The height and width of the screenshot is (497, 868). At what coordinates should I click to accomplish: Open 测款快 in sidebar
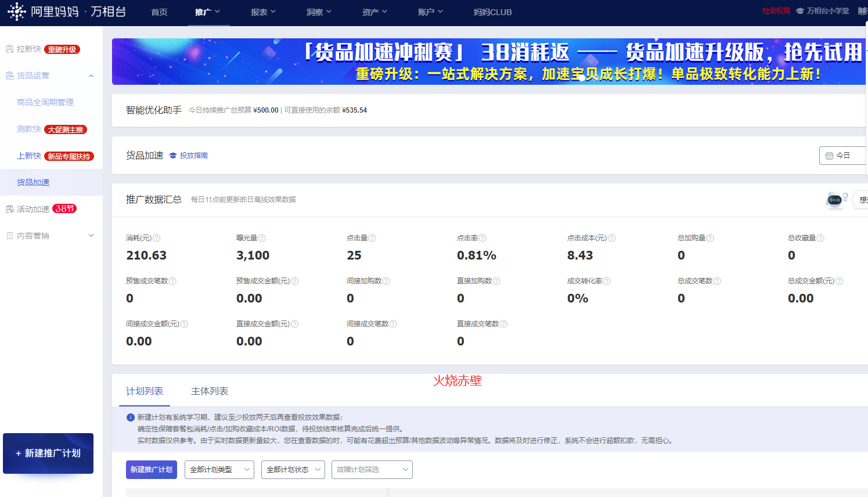click(x=29, y=129)
